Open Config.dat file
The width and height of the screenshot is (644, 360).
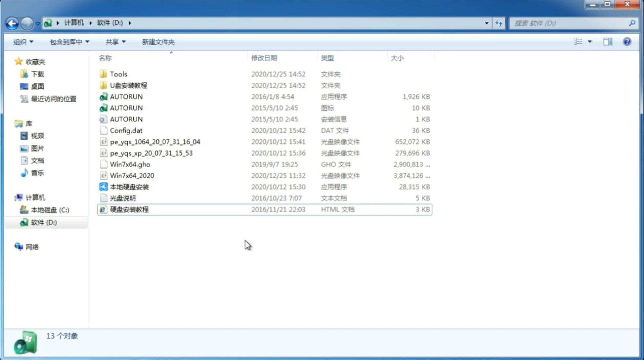(126, 130)
